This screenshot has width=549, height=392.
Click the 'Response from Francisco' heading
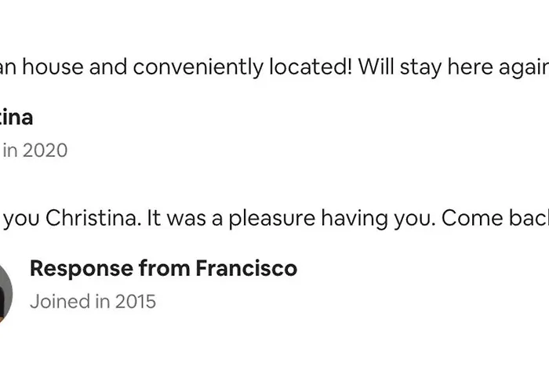pyautogui.click(x=163, y=268)
